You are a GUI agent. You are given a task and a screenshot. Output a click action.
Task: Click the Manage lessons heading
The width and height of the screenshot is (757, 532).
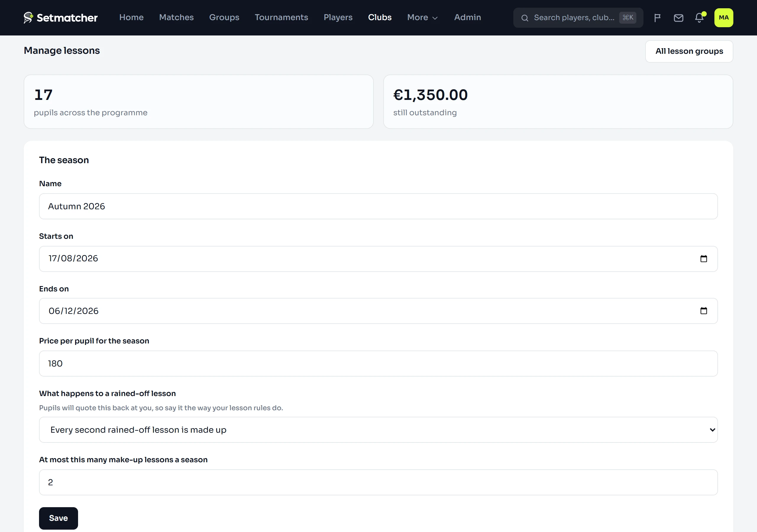pyautogui.click(x=62, y=51)
